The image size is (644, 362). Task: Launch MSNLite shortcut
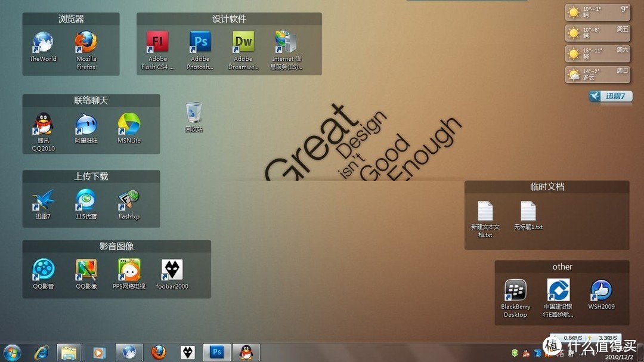[129, 128]
